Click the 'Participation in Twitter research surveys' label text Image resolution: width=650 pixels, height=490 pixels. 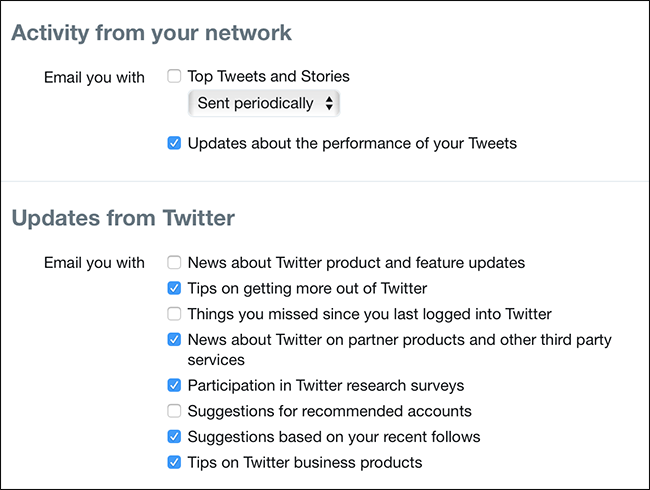click(326, 385)
